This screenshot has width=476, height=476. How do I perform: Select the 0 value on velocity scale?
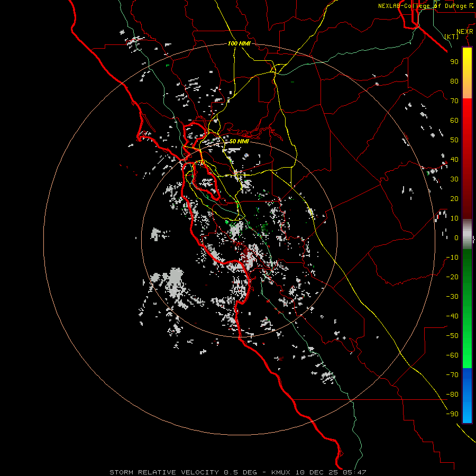(x=456, y=238)
